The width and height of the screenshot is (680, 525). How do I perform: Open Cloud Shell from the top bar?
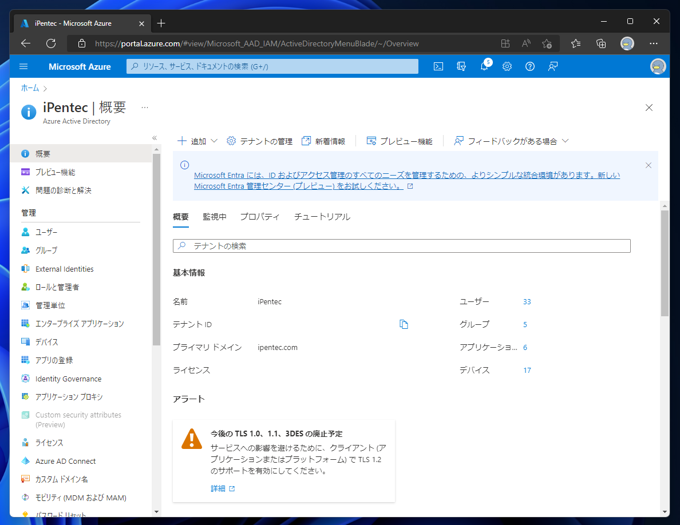coord(438,66)
